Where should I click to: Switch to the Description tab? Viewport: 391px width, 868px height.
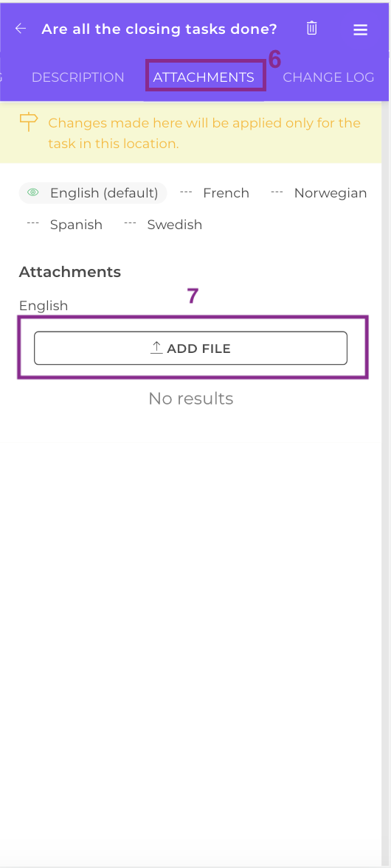(77, 77)
